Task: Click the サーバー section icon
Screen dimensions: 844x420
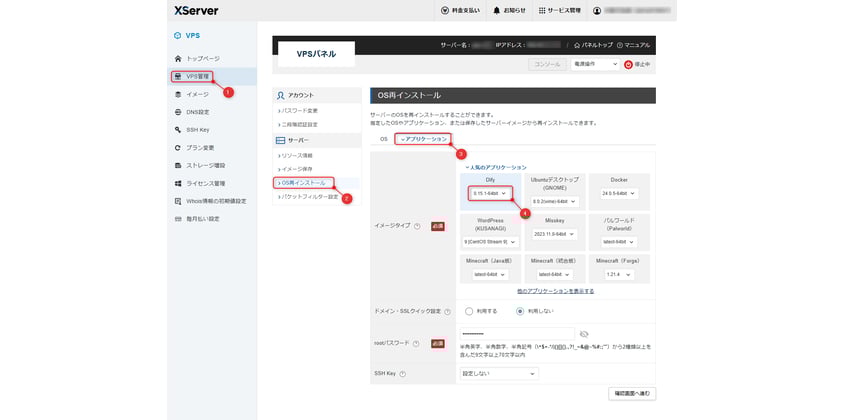Action: tap(280, 140)
